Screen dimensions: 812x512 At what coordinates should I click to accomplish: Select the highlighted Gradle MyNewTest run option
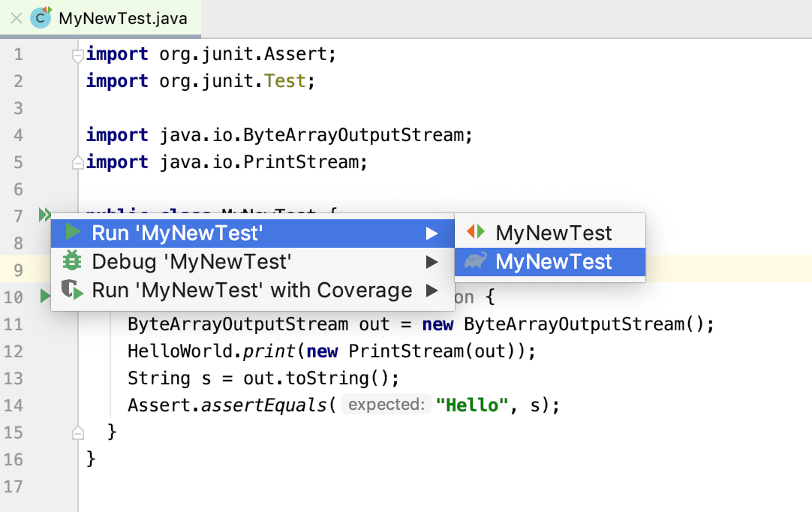[553, 262]
